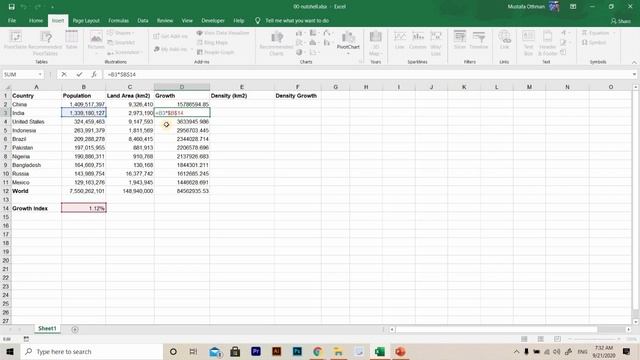Image resolution: width=640 pixels, height=360 pixels.
Task: Insert a PivotChart
Action: coord(348,41)
